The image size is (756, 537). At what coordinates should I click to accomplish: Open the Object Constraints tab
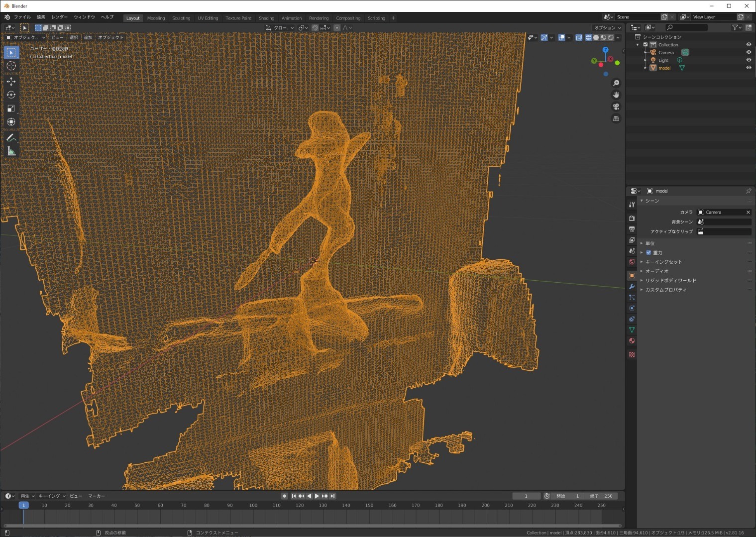632,319
